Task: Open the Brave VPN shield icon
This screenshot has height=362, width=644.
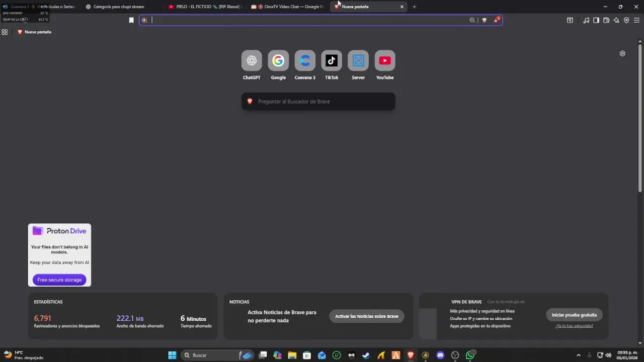Action: [x=626, y=20]
